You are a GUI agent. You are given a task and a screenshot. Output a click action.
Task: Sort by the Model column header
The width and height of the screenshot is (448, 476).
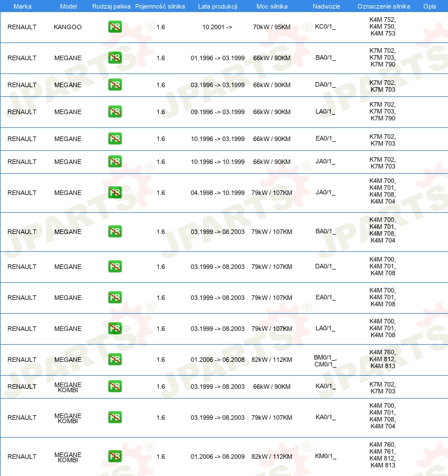68,6
